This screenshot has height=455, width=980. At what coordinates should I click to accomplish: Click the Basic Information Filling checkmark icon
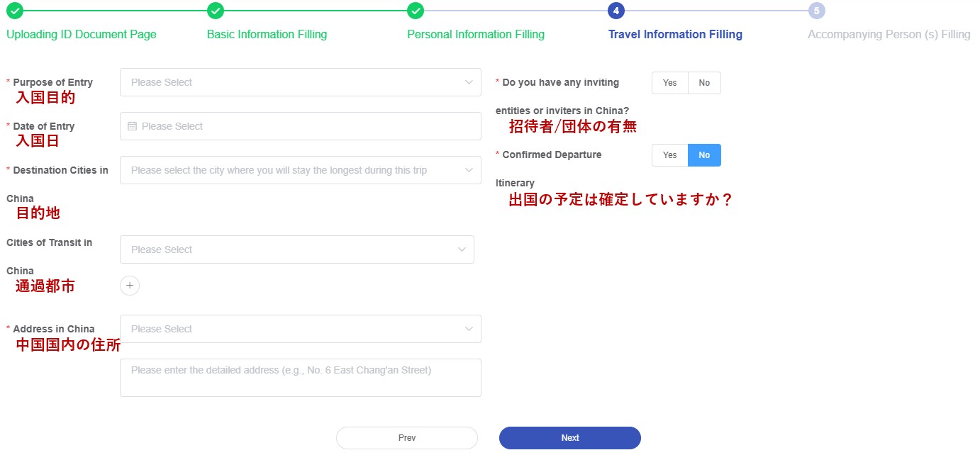point(216,11)
